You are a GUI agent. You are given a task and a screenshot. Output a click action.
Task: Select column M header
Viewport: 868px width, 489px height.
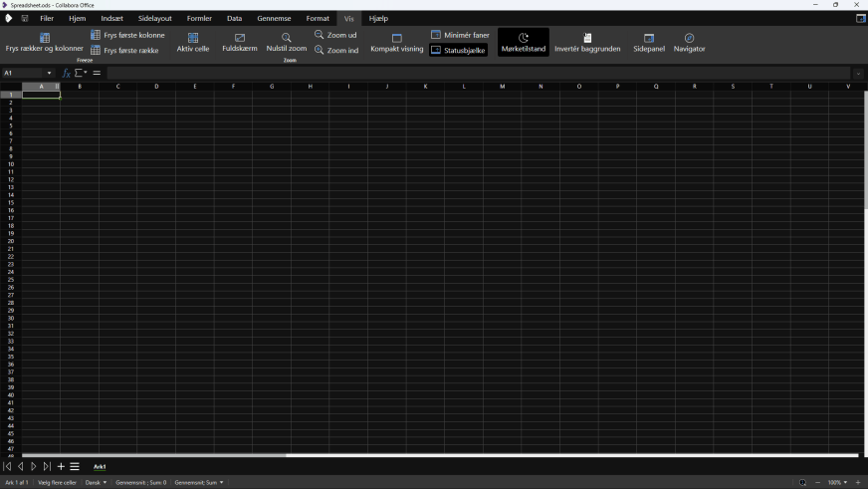pos(502,87)
